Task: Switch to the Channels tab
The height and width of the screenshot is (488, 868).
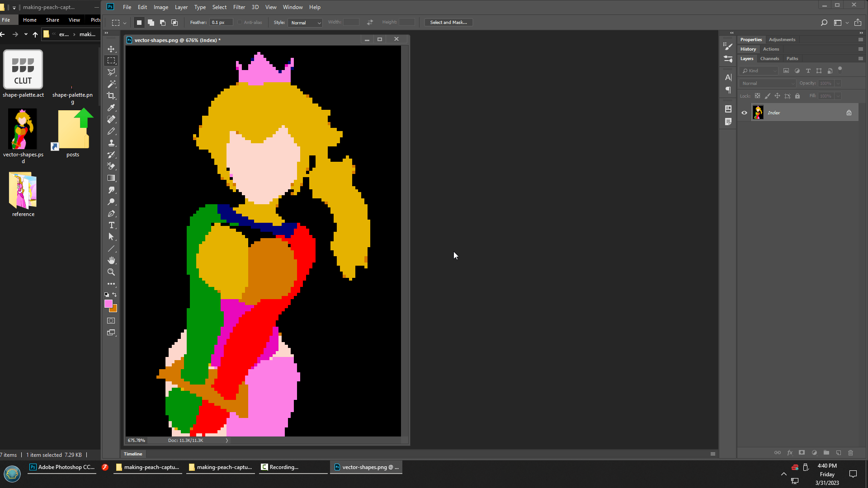Action: [769, 59]
